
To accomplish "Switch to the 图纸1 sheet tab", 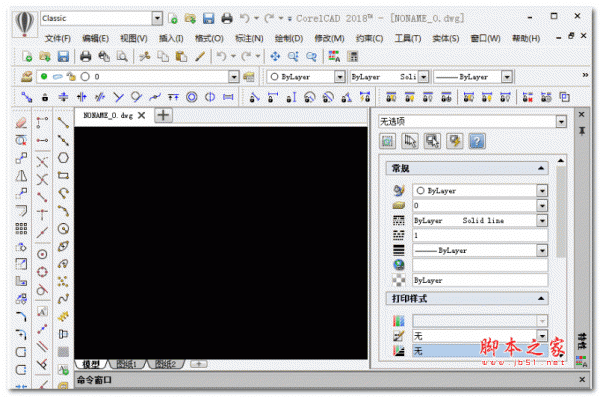I will point(127,364).
